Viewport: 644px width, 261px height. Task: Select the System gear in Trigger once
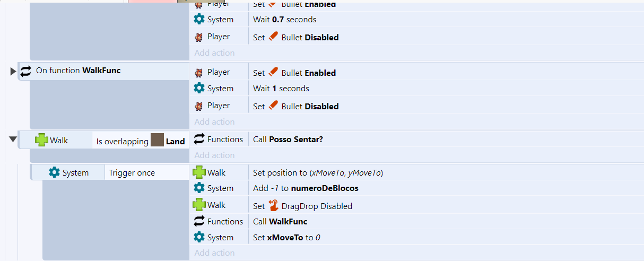tap(54, 172)
